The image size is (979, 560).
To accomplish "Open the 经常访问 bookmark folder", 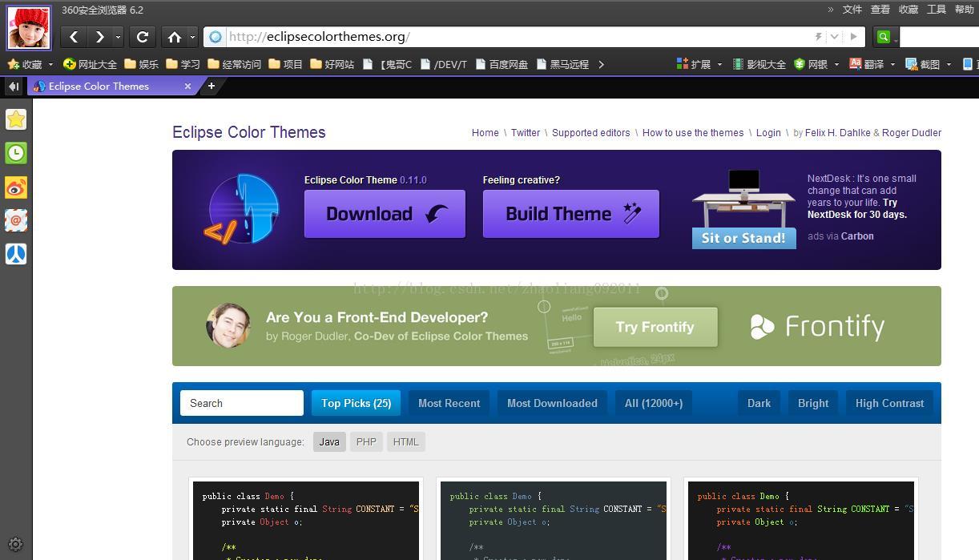I will [234, 64].
